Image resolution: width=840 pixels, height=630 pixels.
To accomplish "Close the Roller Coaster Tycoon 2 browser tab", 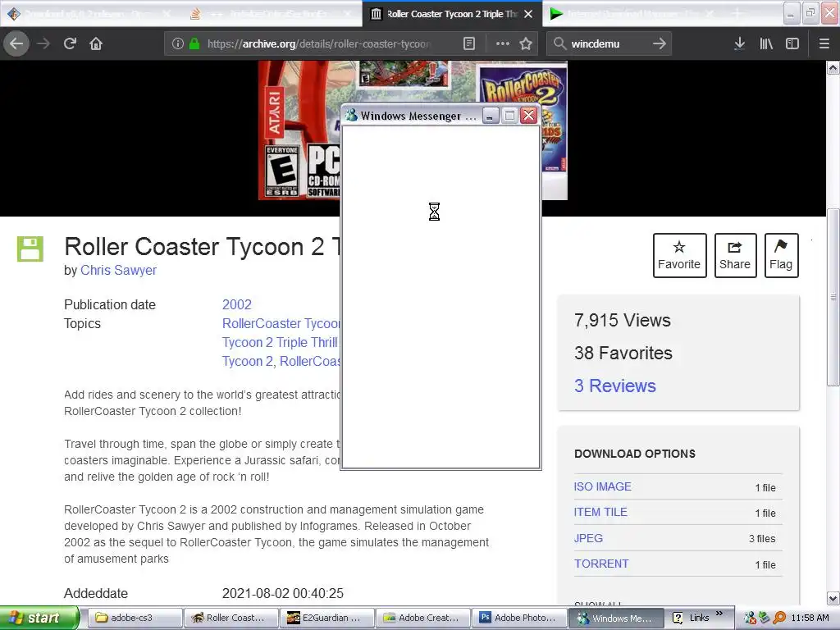I will pyautogui.click(x=528, y=14).
